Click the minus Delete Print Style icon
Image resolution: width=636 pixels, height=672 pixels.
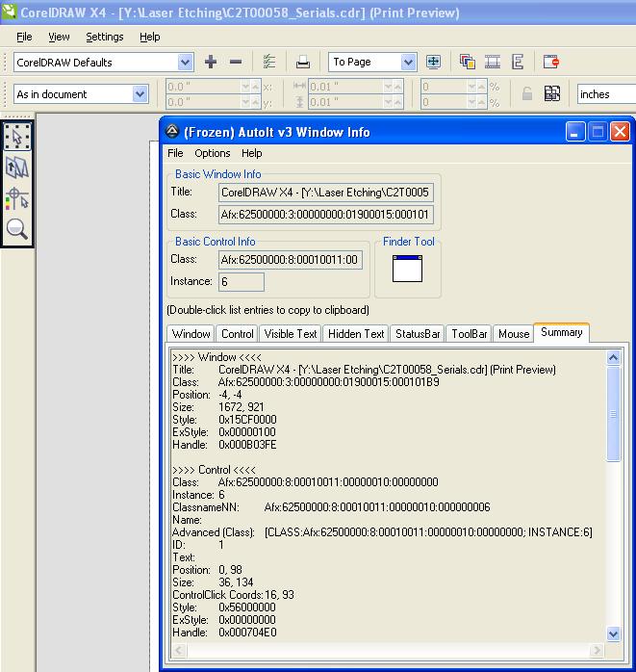(x=236, y=63)
